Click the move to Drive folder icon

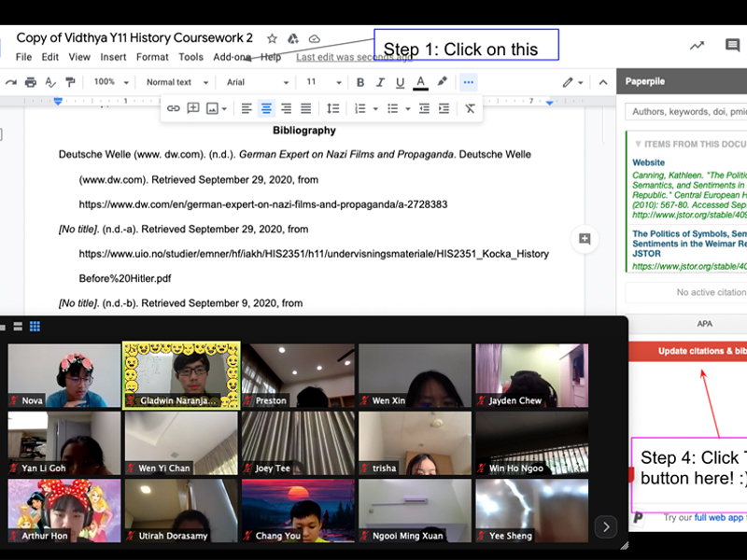click(293, 38)
